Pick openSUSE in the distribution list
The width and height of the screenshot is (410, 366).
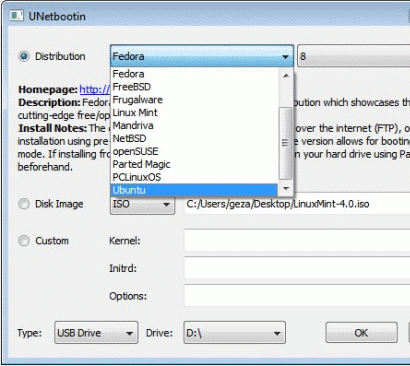coord(194,151)
